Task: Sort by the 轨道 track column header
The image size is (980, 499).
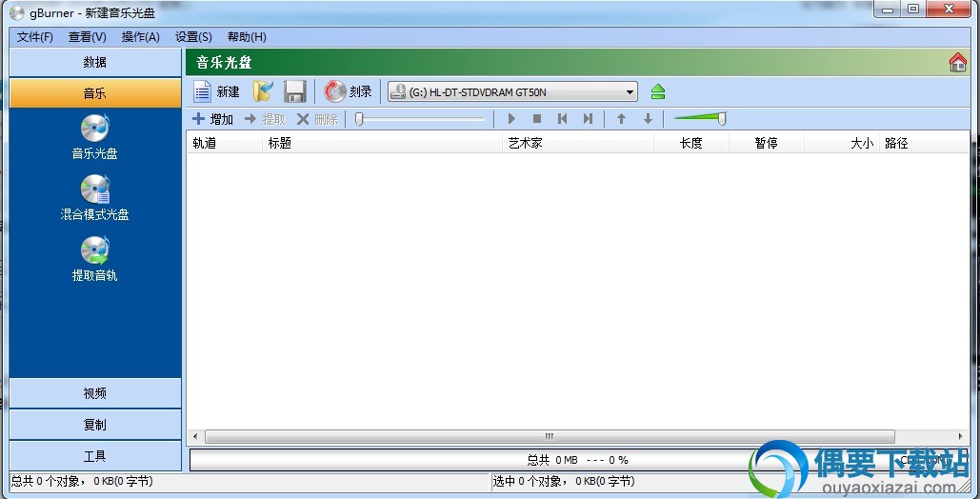Action: 224,143
